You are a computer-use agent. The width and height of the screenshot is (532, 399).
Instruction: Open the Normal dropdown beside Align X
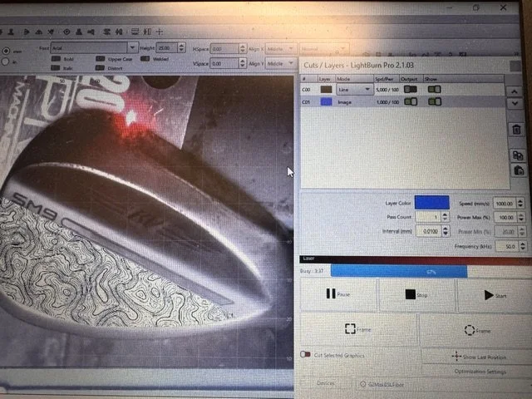[x=323, y=49]
